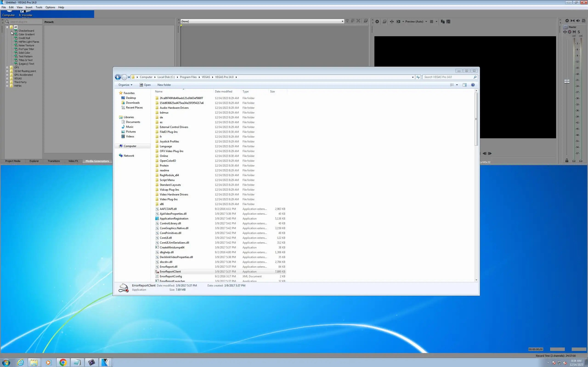This screenshot has height=367, width=588.
Task: Switch to the Video FX tab
Action: 73,161
